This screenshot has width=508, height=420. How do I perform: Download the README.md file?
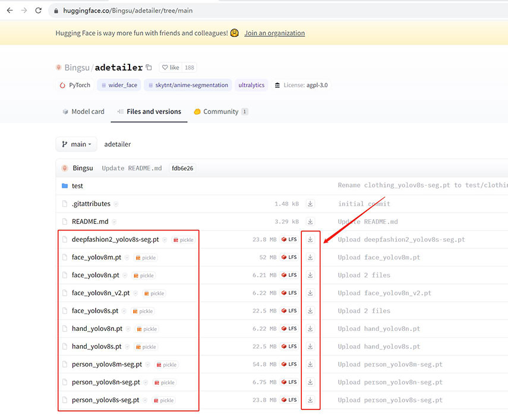click(x=310, y=222)
